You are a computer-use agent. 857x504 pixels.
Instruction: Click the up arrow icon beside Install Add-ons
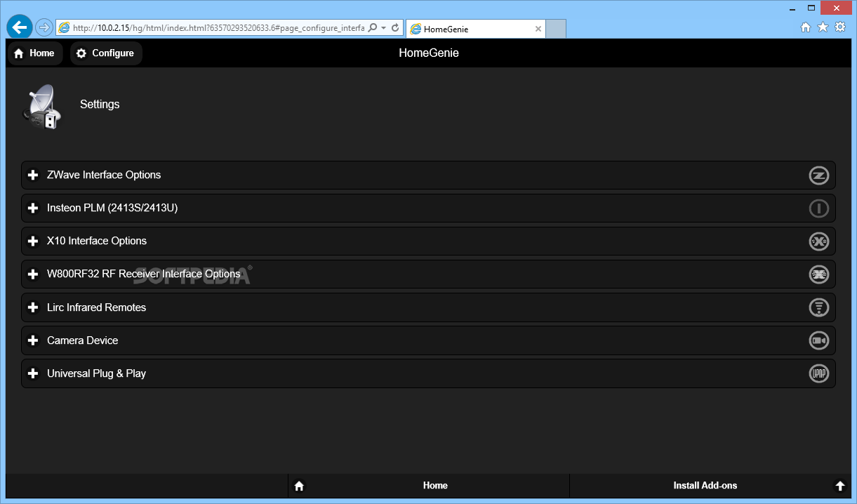click(x=839, y=486)
